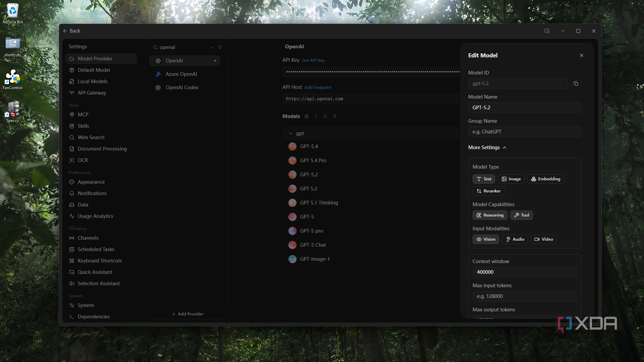Select the GPT-5 Chat model
This screenshot has height=362, width=644.
(x=371, y=245)
